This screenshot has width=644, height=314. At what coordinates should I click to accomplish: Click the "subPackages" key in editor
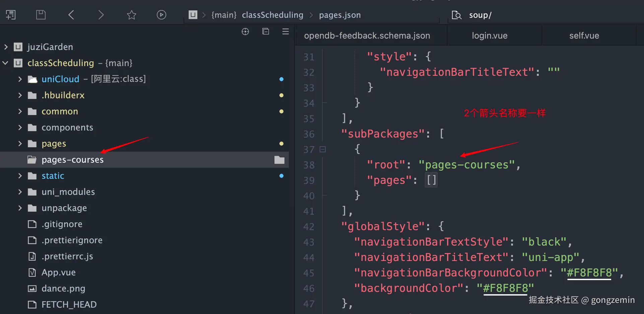(x=383, y=134)
